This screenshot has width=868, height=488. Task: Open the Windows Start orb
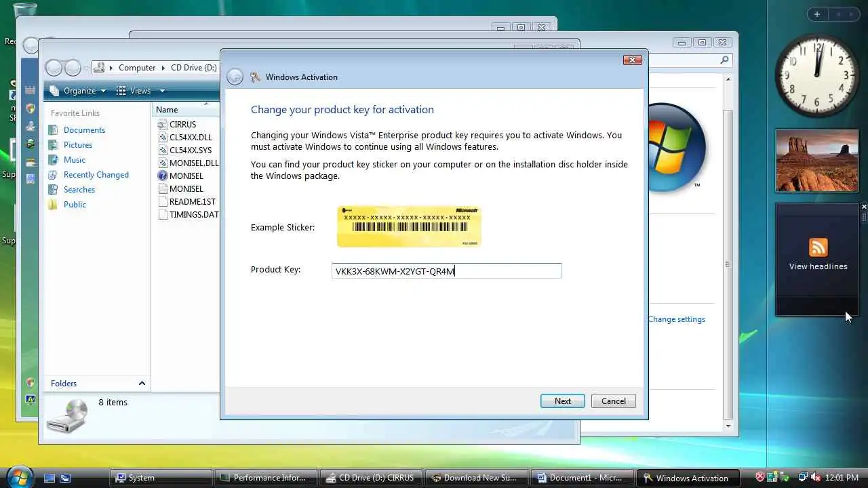point(20,476)
